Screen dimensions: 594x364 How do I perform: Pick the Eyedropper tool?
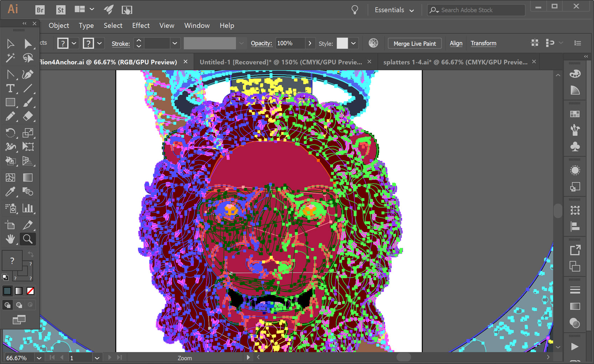tap(10, 192)
